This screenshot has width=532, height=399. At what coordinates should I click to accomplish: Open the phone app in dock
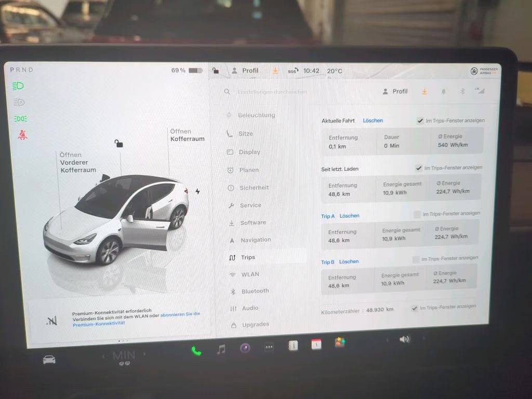click(196, 351)
